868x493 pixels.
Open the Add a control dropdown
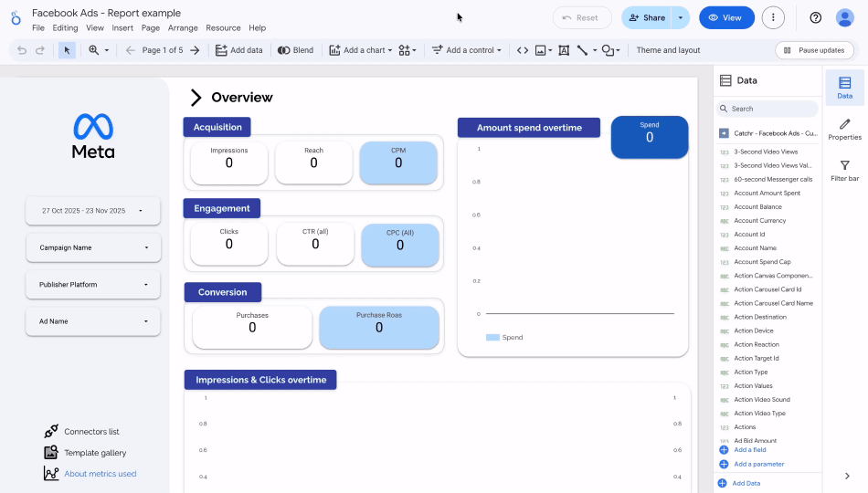pos(467,50)
